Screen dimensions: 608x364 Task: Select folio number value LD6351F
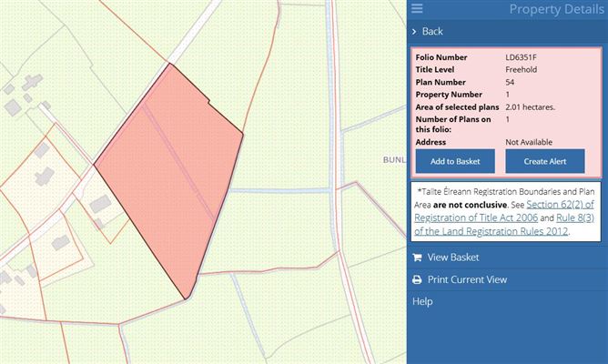click(521, 57)
